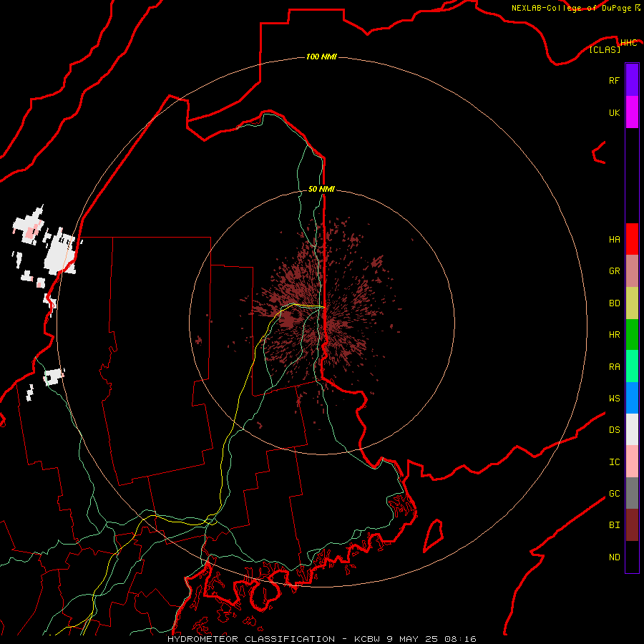Click the "100 NMI" range ring label
Screen dimensions: 644x644
(x=321, y=57)
